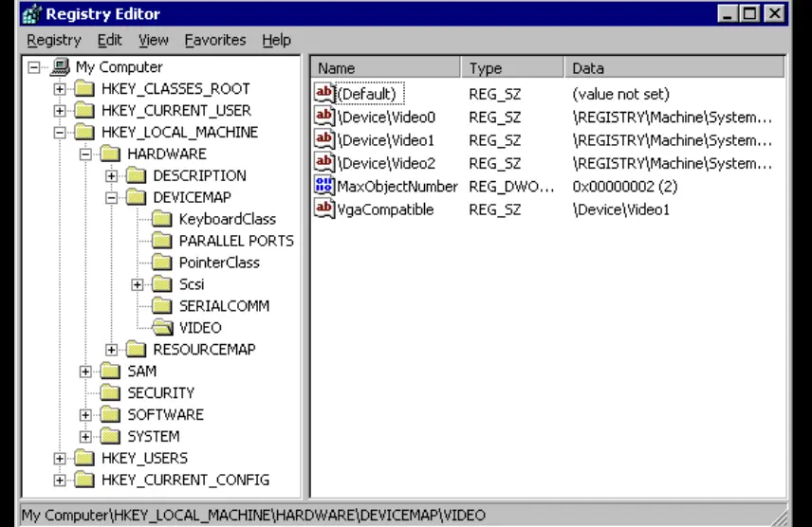812x527 pixels.
Task: Open the Favorites menu
Action: tap(214, 40)
